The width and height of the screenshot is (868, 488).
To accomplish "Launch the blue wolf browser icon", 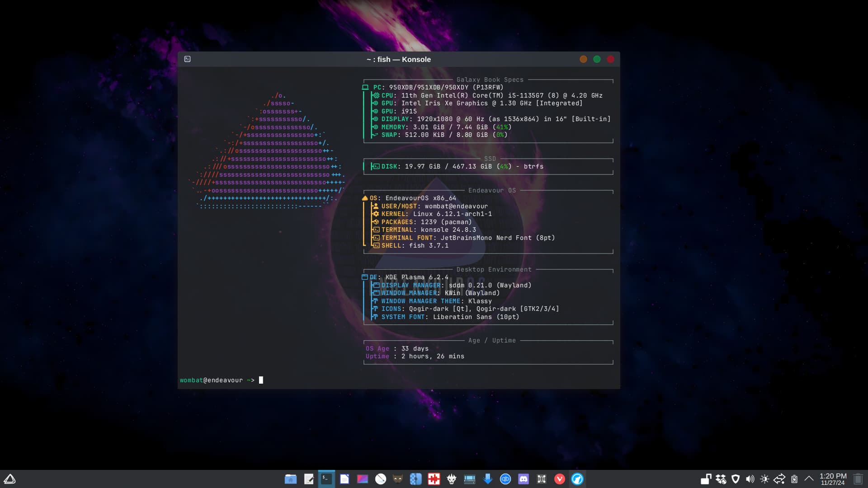I will (x=577, y=479).
